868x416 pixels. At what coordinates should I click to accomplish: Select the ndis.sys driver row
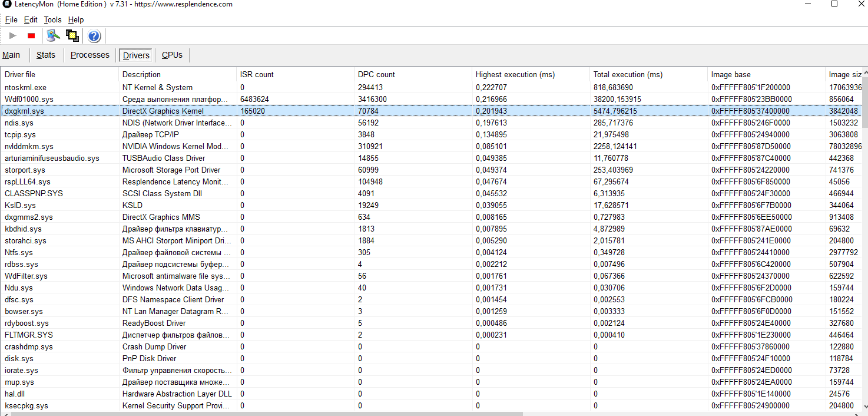(x=431, y=123)
